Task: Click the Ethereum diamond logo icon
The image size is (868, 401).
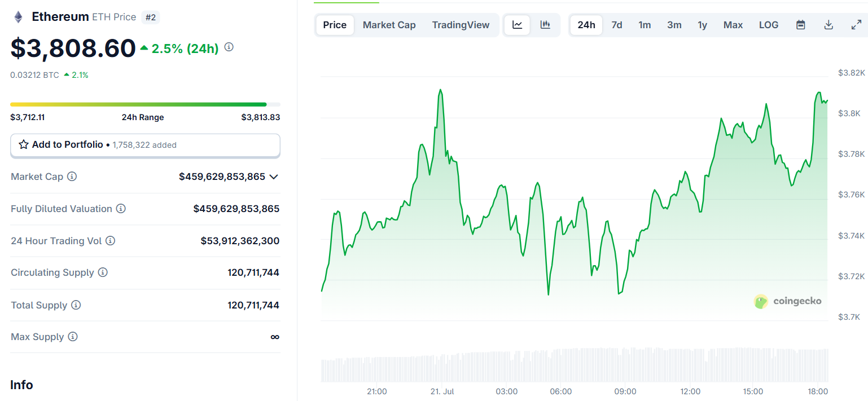Action: click(x=19, y=17)
